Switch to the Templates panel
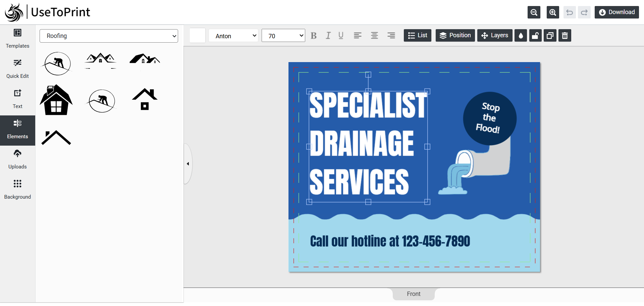This screenshot has height=306, width=644. (17, 39)
